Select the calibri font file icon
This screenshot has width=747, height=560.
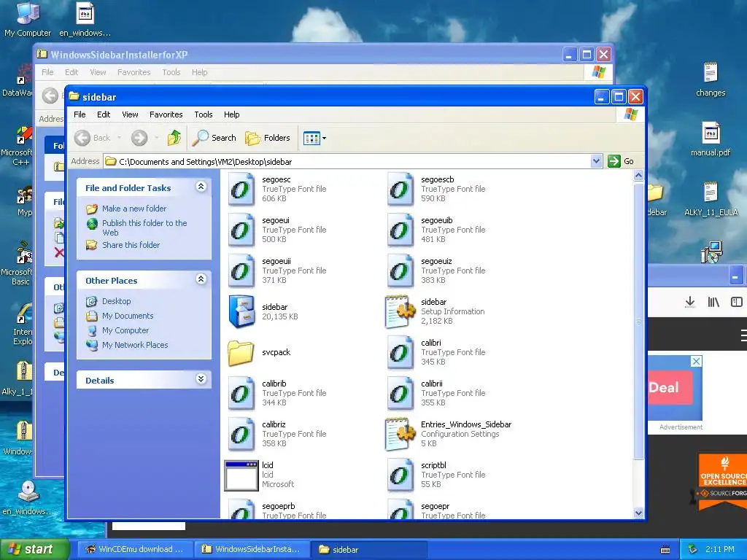[400, 353]
